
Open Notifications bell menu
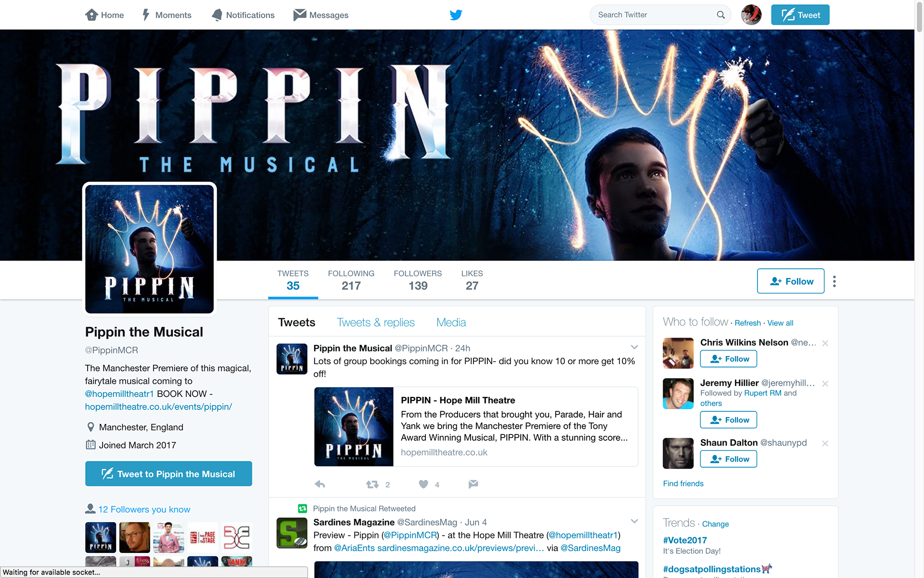243,15
